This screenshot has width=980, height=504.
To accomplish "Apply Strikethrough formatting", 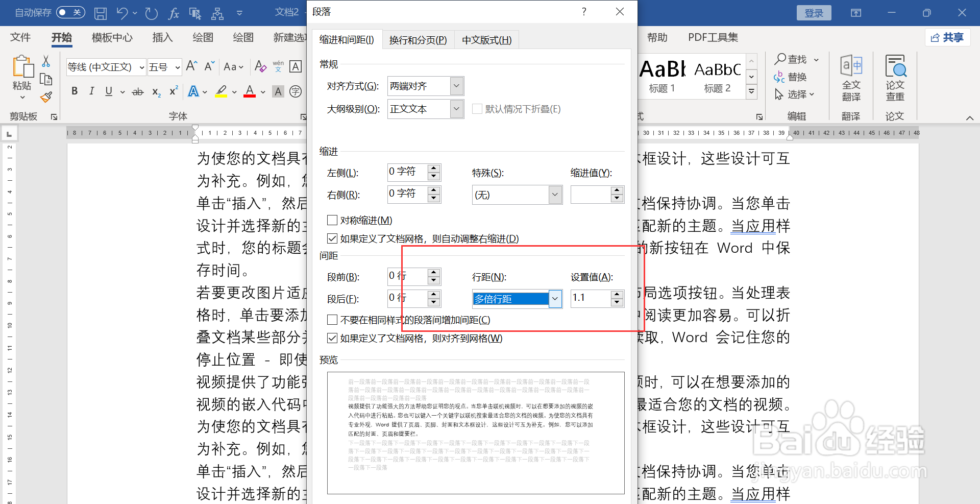I will click(138, 92).
